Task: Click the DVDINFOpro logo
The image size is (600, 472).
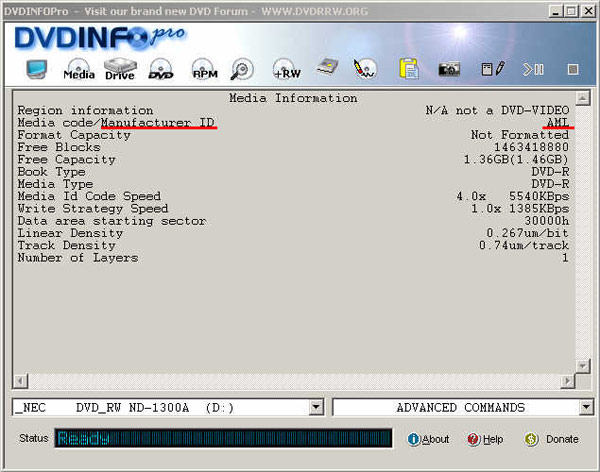Action: (x=100, y=38)
